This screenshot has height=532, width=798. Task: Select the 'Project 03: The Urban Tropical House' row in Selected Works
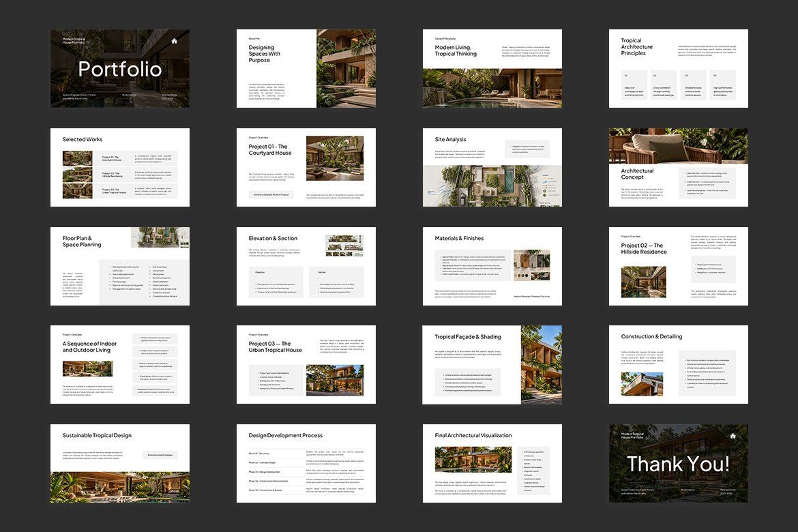[x=119, y=190]
